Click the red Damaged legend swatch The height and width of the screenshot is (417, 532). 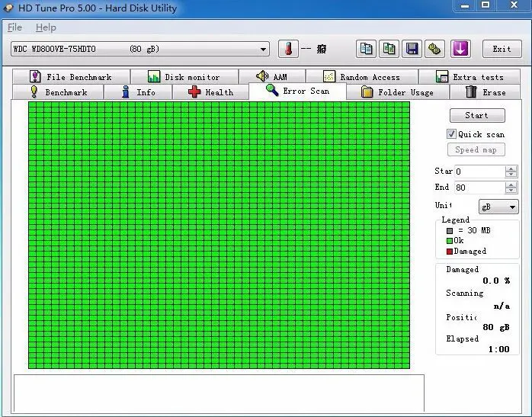coord(450,252)
